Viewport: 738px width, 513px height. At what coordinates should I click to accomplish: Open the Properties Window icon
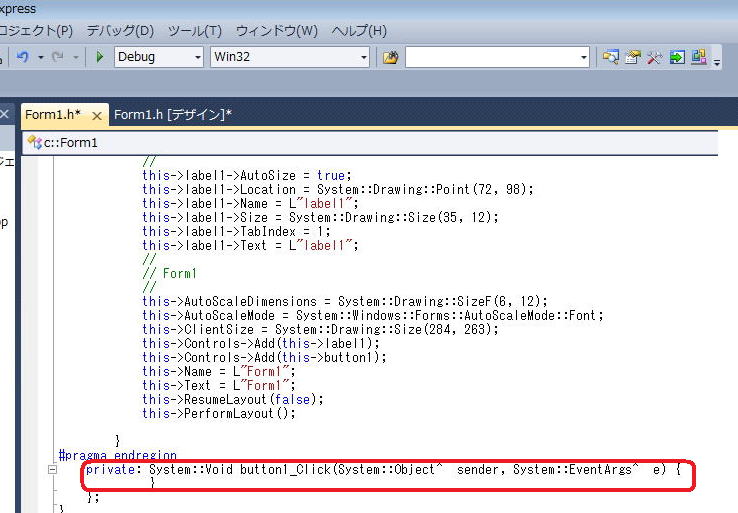[x=633, y=57]
